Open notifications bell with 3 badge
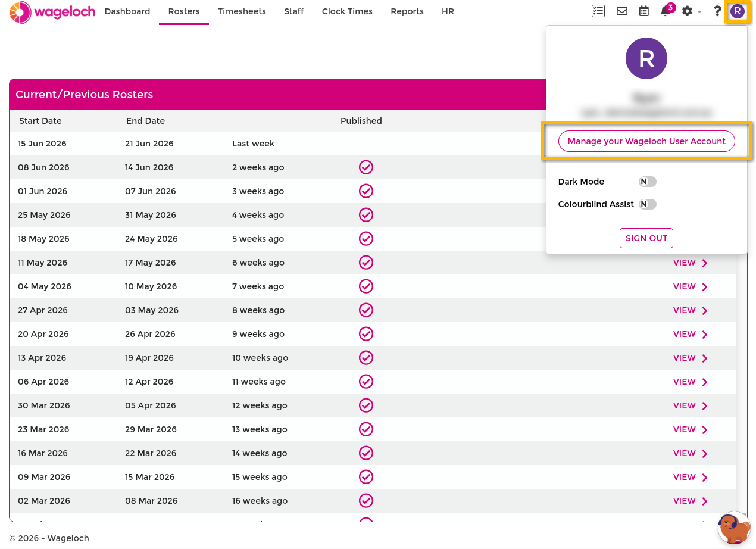The height and width of the screenshot is (549, 756). [667, 10]
